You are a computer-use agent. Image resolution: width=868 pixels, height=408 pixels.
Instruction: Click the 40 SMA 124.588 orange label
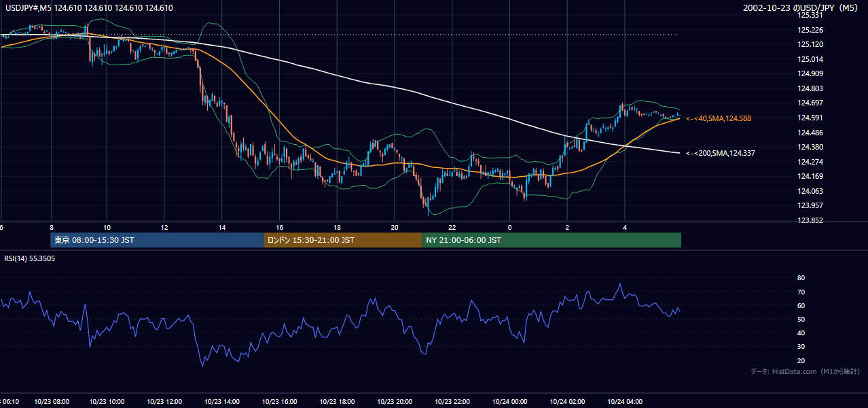[718, 118]
